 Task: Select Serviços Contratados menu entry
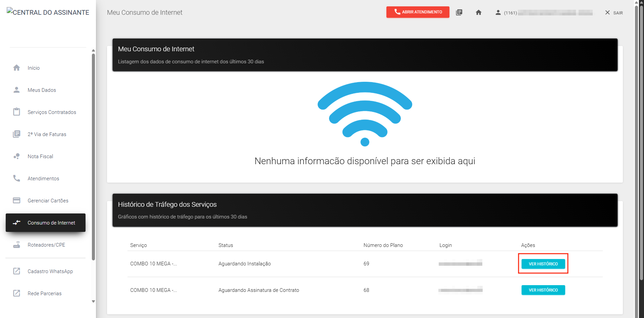pos(46,112)
